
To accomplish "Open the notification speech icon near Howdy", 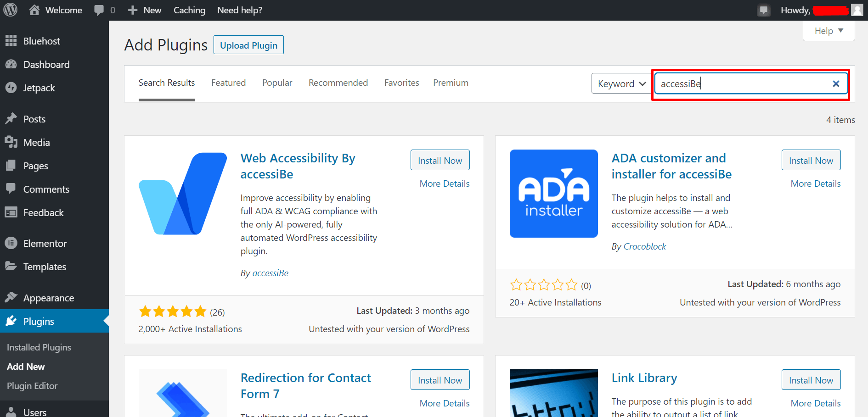I will (x=763, y=10).
